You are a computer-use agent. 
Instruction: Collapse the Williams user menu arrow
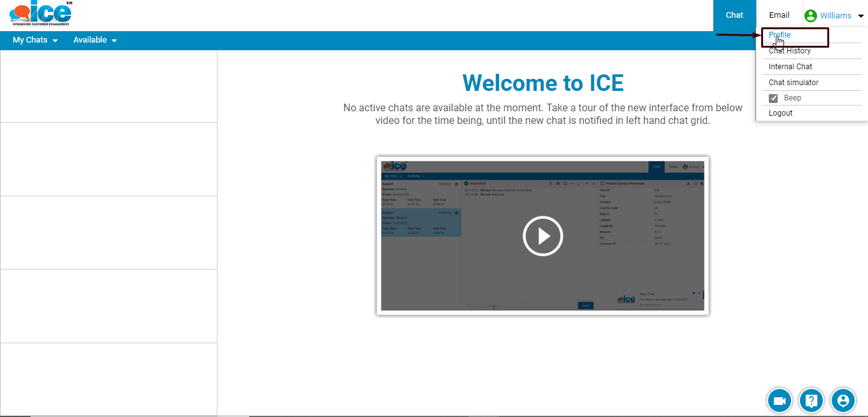tap(861, 16)
